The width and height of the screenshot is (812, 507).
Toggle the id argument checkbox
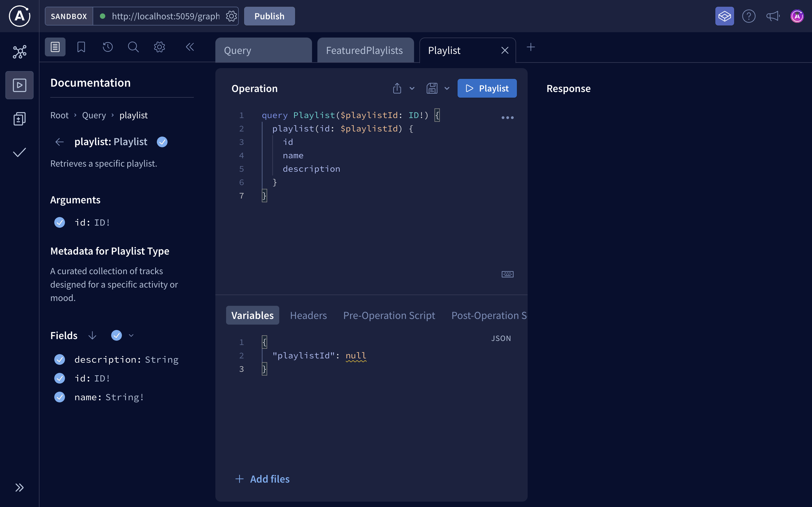[x=60, y=222]
